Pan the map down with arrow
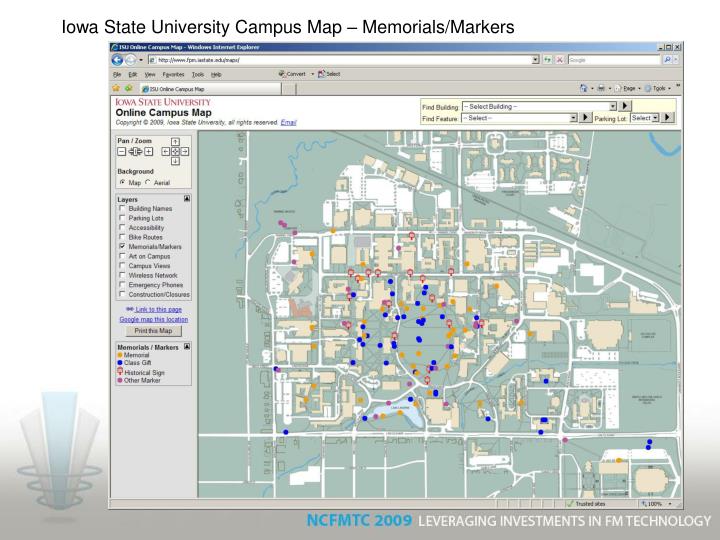Viewport: 720px width, 540px height. pyautogui.click(x=175, y=161)
